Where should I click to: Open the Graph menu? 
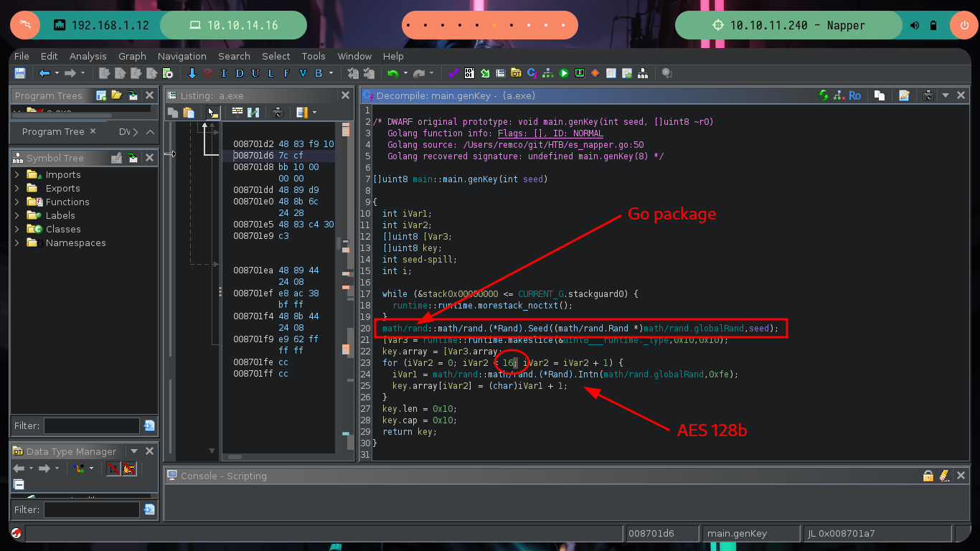click(x=132, y=56)
